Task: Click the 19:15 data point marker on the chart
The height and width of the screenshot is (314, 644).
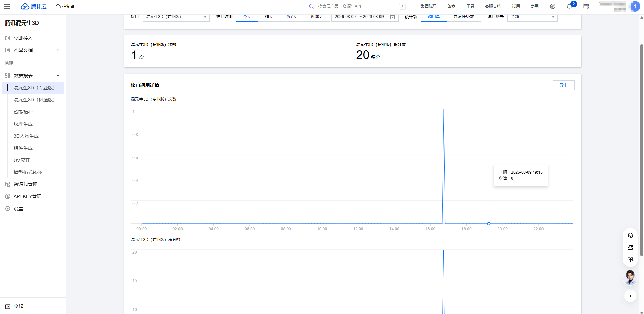Action: coord(489,224)
